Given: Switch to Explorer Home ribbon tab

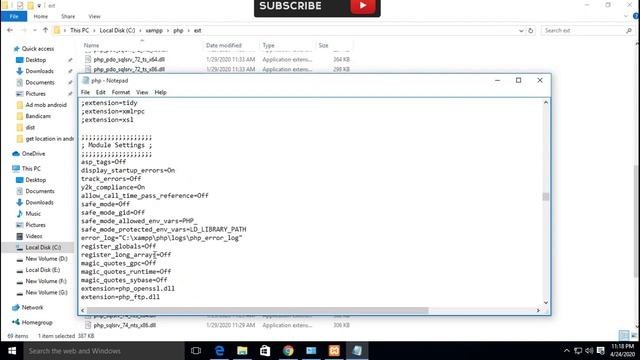Looking at the screenshot, I should pyautogui.click(x=40, y=16).
